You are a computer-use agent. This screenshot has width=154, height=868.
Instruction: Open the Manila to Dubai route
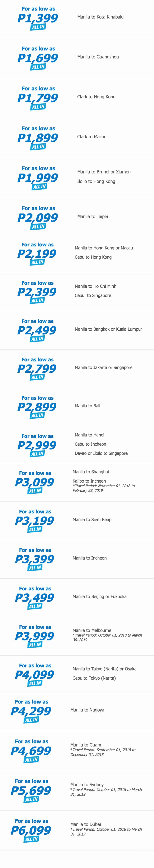85,824
